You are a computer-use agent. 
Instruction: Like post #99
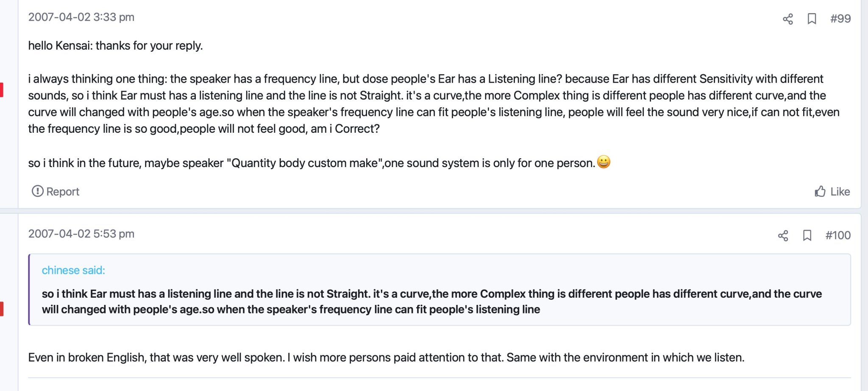[832, 192]
